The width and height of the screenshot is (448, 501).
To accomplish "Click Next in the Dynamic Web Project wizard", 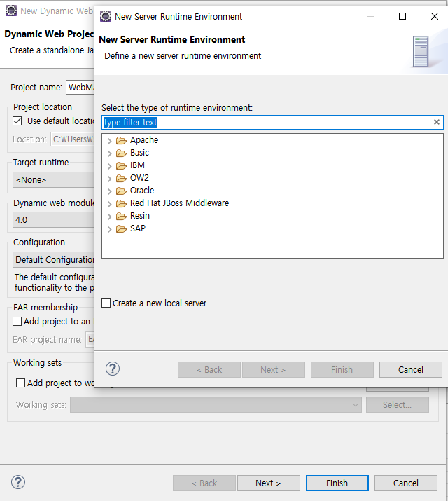I will click(x=268, y=483).
